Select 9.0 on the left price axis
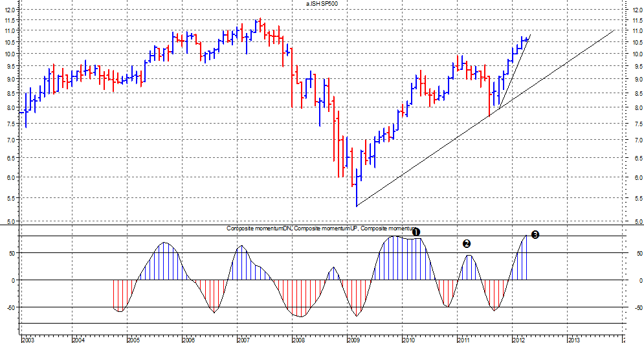644x343 pixels. [x=12, y=80]
